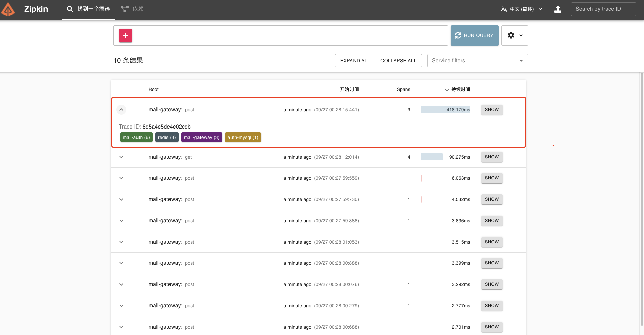Click the upload JSON icon
Image resolution: width=644 pixels, height=335 pixels.
[x=558, y=9]
